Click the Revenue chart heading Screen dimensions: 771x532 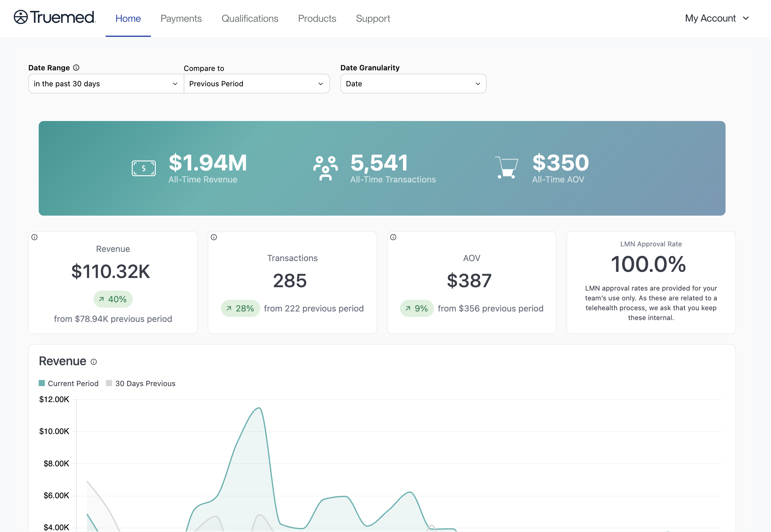click(x=63, y=361)
